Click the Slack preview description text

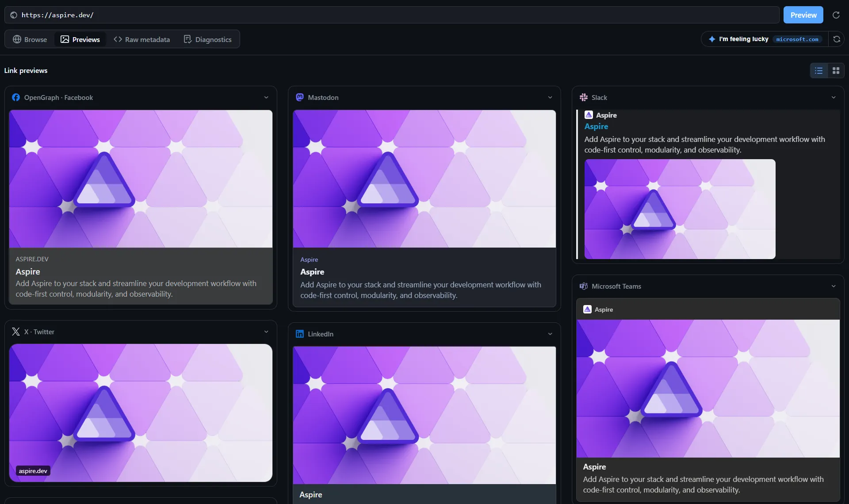click(x=704, y=145)
